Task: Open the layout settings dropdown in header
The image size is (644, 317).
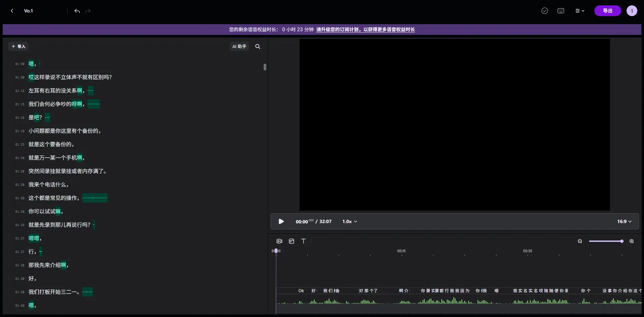Action: pos(580,11)
